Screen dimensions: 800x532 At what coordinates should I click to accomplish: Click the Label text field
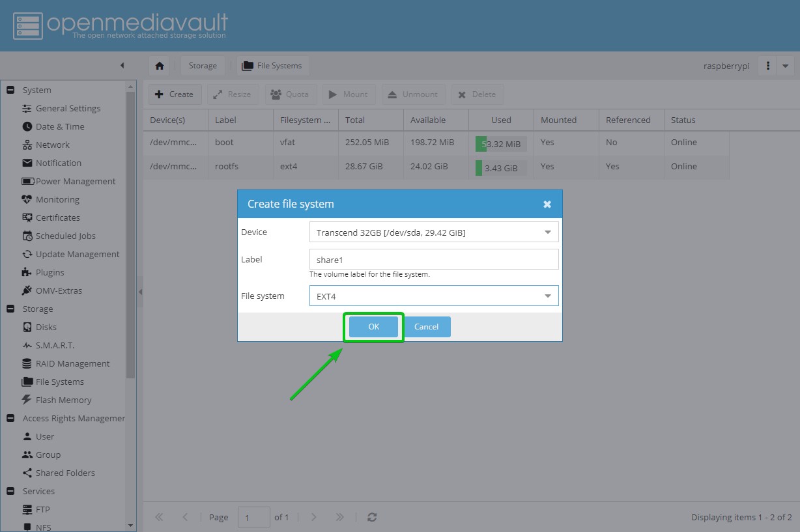tap(433, 260)
